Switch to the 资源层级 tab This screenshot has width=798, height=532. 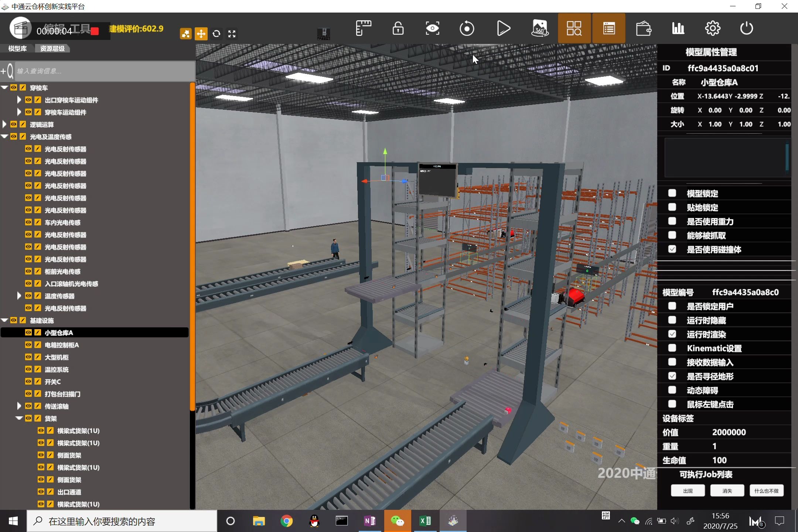coord(52,48)
